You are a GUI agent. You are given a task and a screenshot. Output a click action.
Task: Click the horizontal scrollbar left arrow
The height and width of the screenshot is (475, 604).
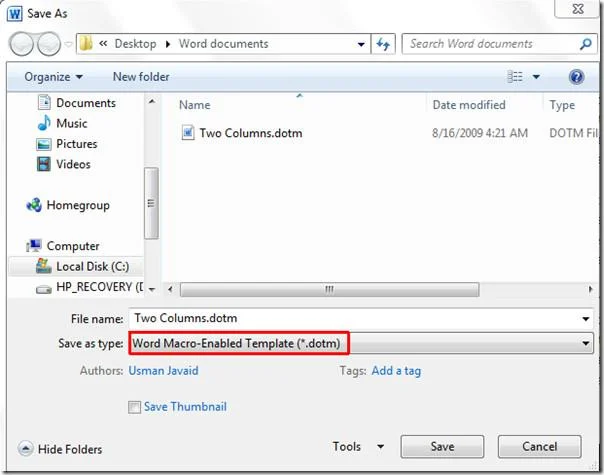[170, 289]
